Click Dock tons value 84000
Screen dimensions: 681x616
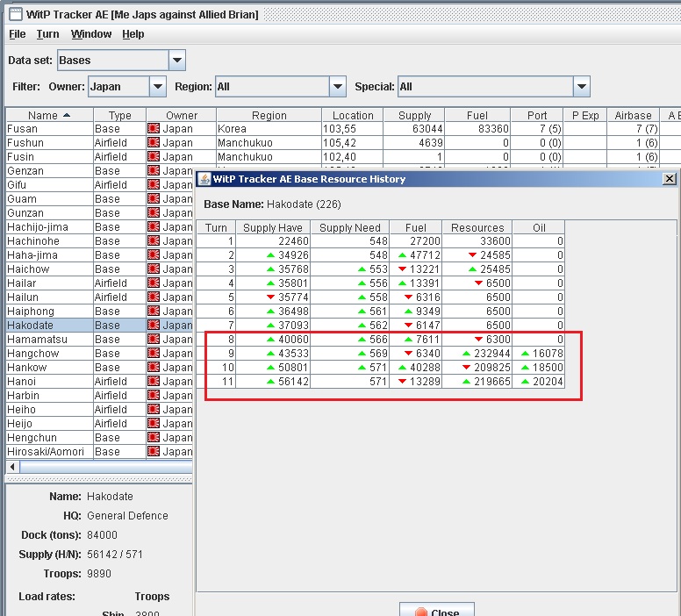pyautogui.click(x=102, y=534)
